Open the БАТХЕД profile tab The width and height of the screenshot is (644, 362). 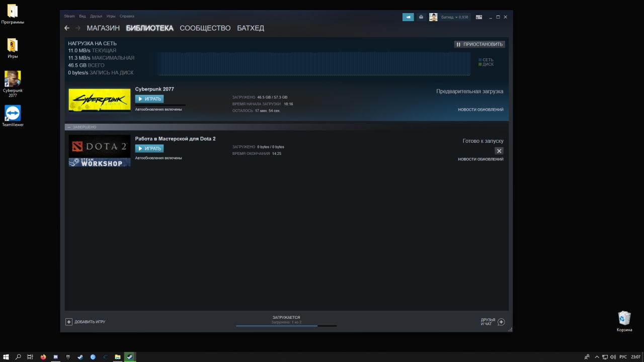[251, 28]
